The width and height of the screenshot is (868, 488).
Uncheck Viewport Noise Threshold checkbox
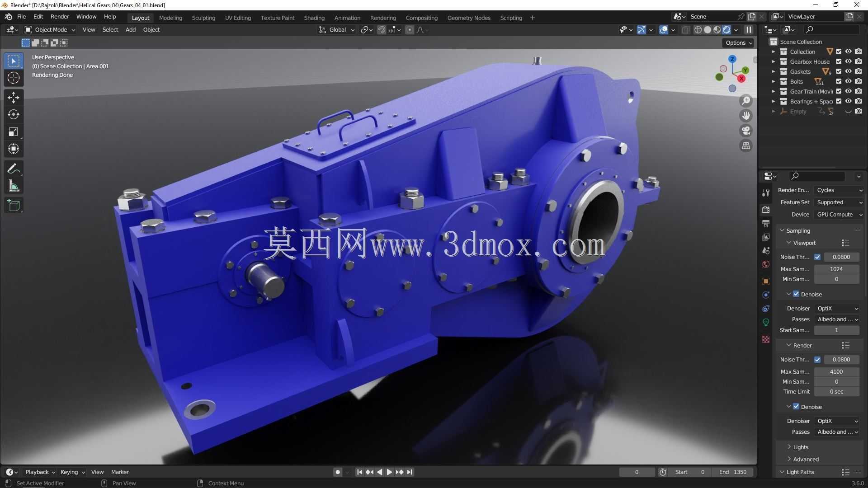(x=817, y=257)
